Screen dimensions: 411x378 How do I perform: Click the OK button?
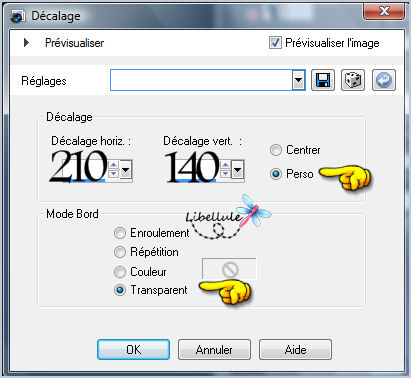tap(133, 349)
